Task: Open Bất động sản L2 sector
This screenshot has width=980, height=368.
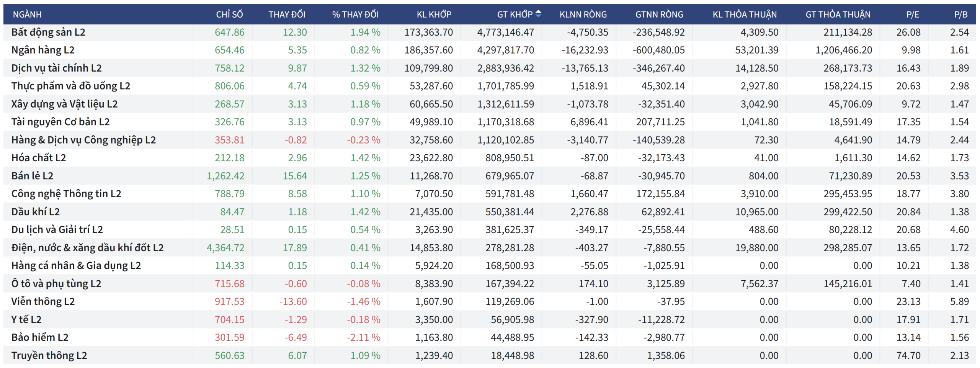Action: (x=48, y=32)
